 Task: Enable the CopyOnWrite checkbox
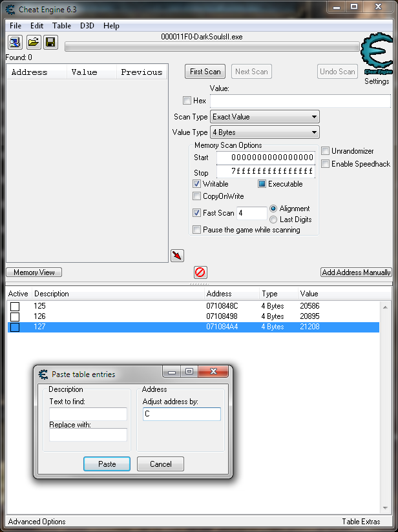(x=196, y=196)
